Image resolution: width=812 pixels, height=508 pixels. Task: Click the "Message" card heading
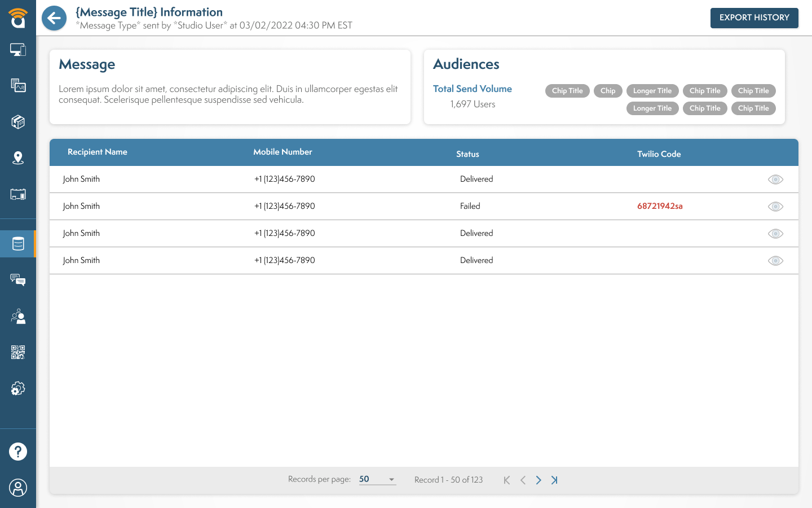pos(87,64)
